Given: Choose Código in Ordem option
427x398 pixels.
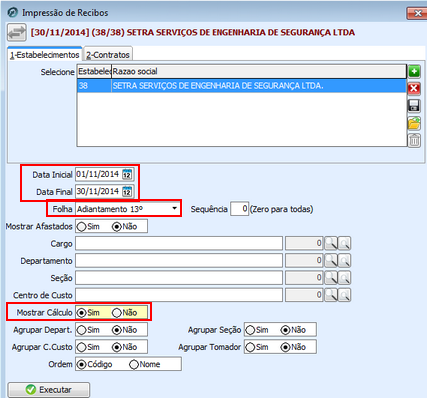Looking at the screenshot, I should tap(81, 365).
